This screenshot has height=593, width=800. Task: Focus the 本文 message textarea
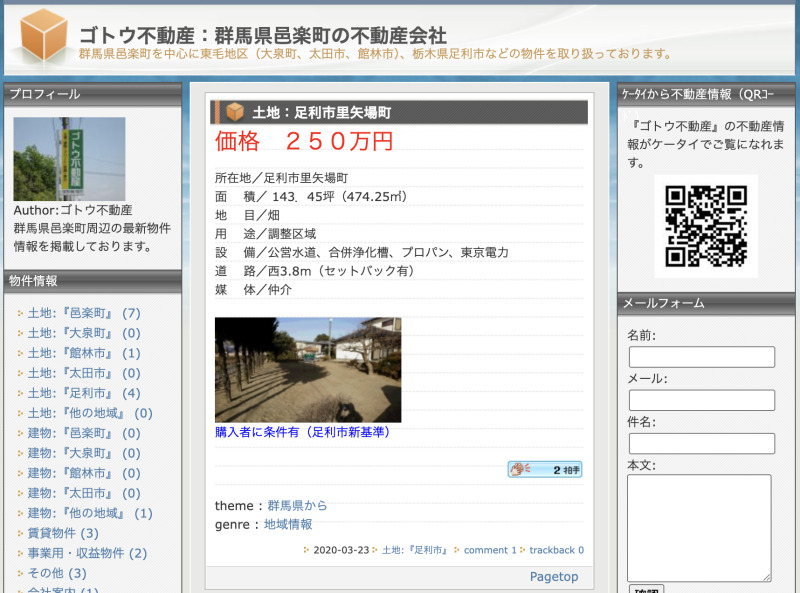tap(699, 528)
